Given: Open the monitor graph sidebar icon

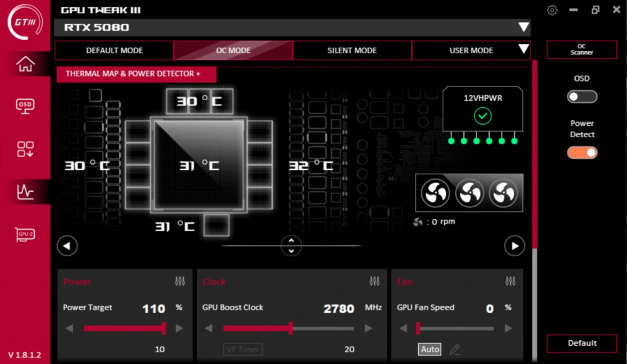Looking at the screenshot, I should point(25,192).
